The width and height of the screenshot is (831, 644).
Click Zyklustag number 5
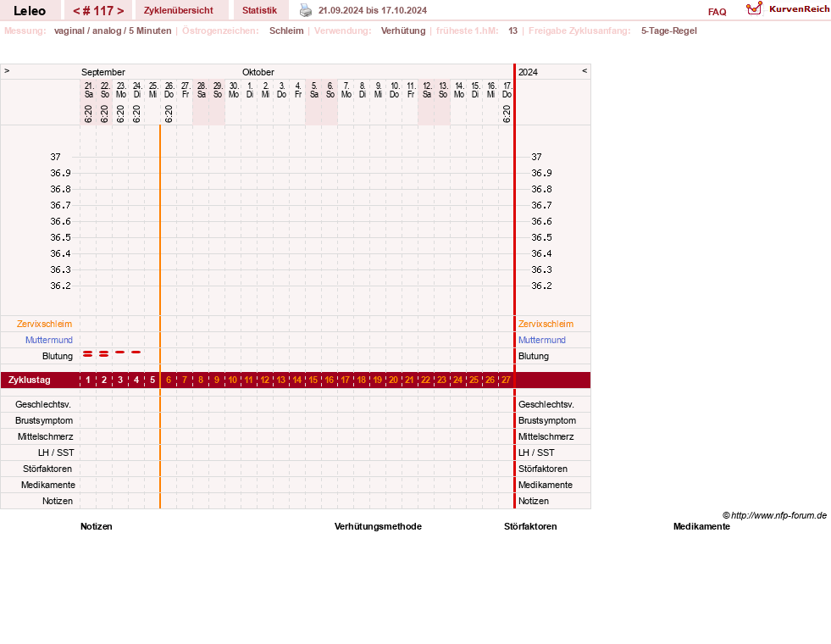point(152,380)
